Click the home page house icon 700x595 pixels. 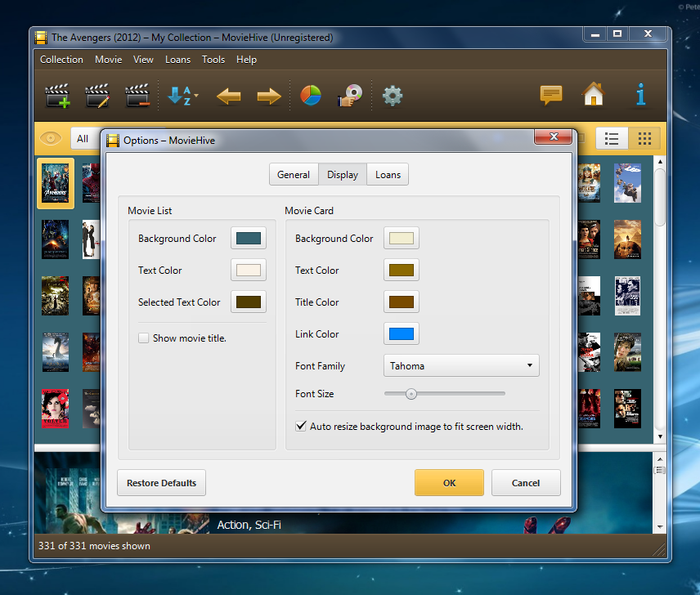pos(594,94)
